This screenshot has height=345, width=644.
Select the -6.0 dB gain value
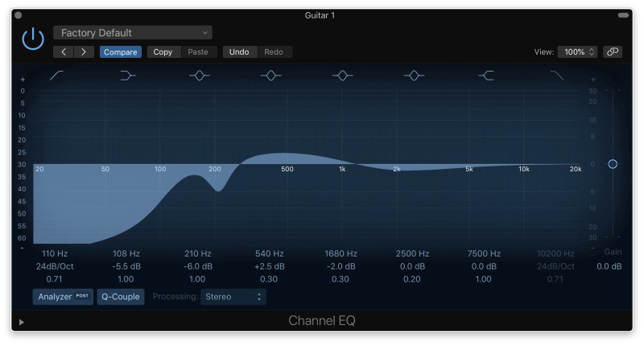pos(197,266)
